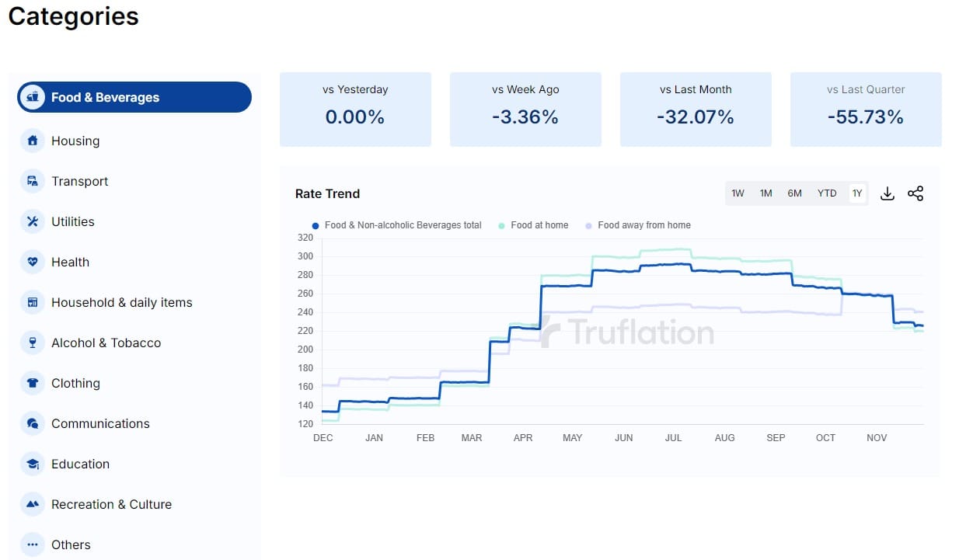Switch to the 1W time range

[x=738, y=193]
